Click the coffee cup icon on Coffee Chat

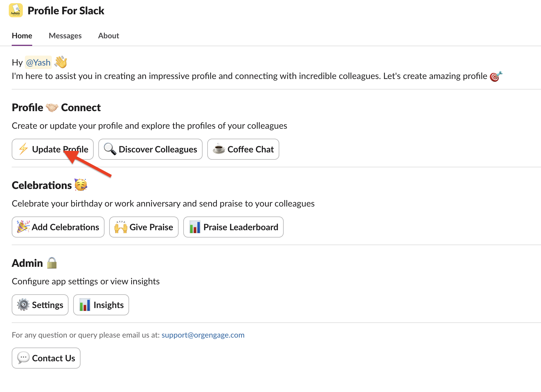[219, 149]
